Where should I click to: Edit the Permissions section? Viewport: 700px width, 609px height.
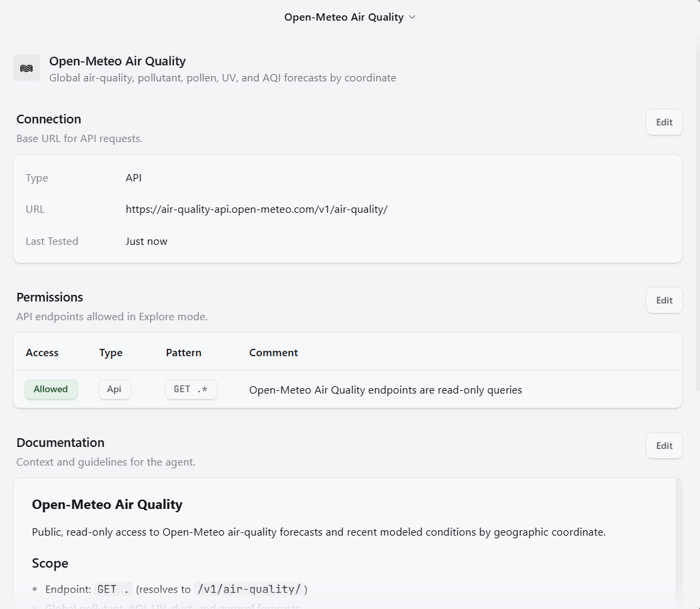664,300
